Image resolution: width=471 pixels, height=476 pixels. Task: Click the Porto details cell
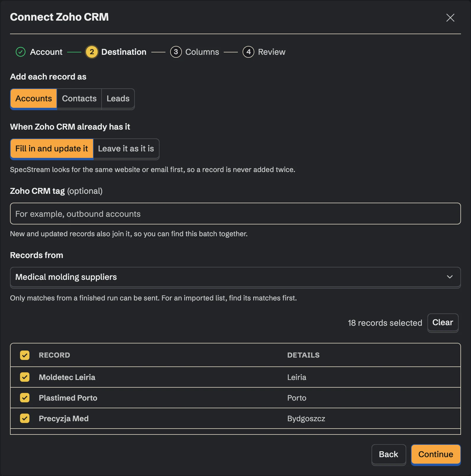click(x=297, y=398)
